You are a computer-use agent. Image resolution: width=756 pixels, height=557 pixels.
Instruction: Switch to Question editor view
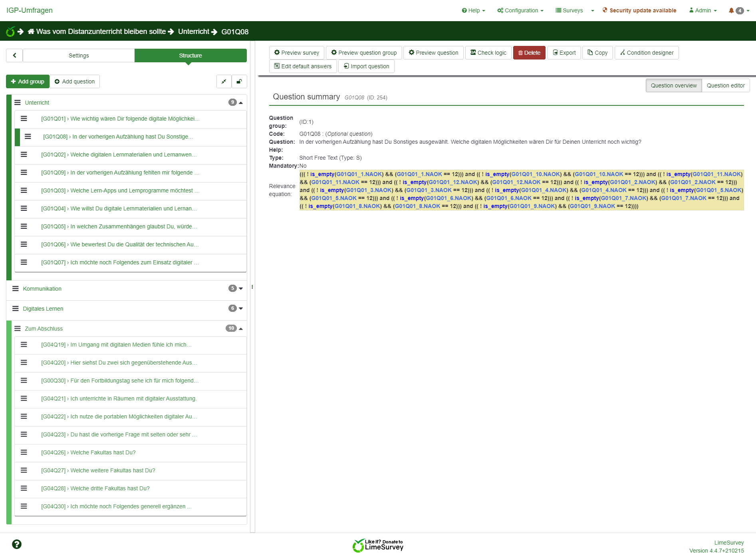tap(725, 85)
